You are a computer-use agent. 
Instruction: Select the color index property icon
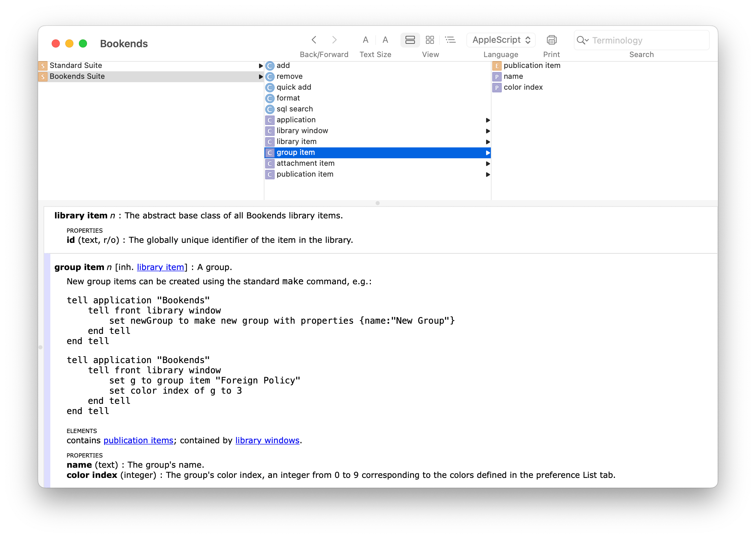(497, 87)
